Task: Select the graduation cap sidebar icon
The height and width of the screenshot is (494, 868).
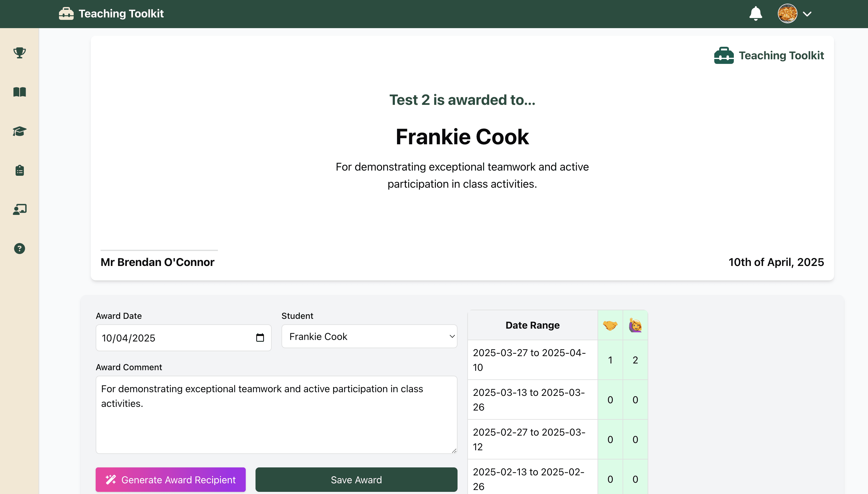Action: click(19, 131)
